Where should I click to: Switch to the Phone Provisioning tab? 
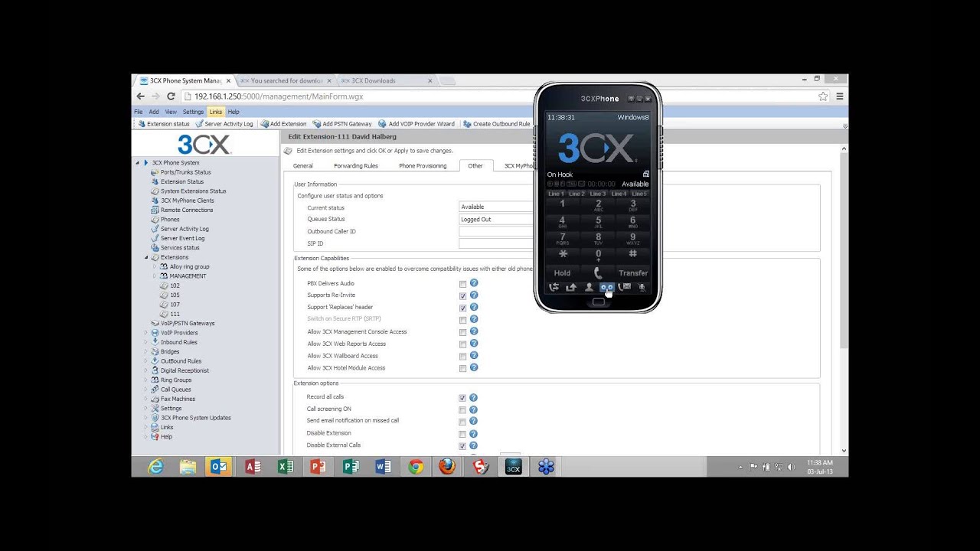(423, 165)
